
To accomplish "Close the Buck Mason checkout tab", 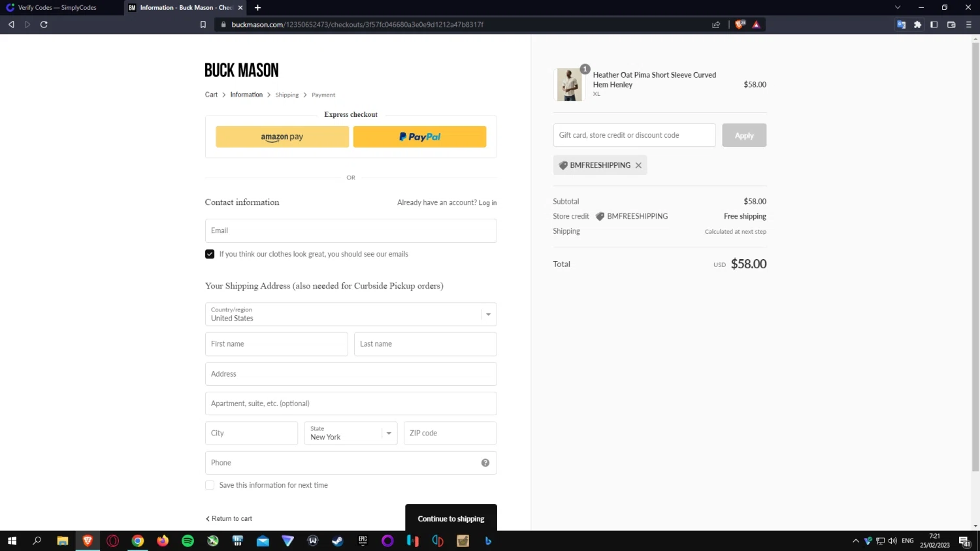I will pos(240,8).
